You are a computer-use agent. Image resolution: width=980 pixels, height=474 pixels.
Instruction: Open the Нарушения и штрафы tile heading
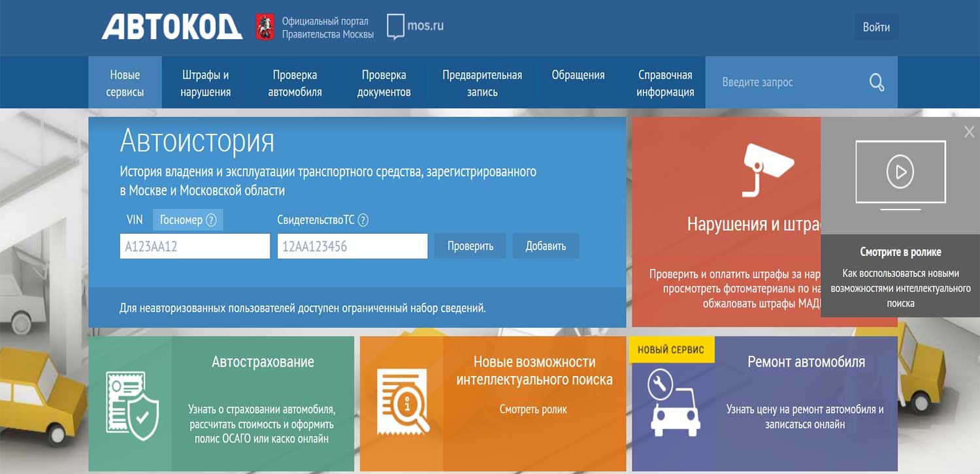click(754, 224)
